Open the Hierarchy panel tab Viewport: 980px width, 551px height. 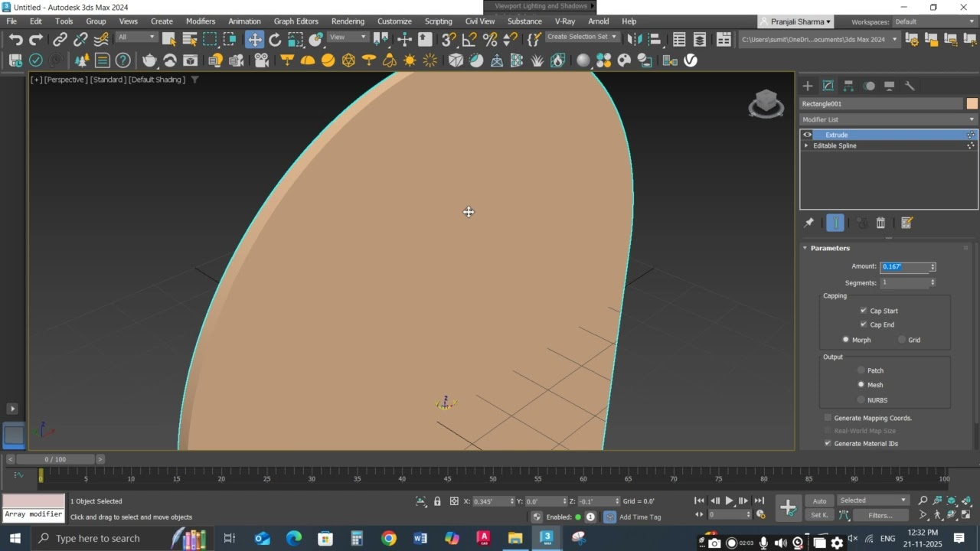[x=848, y=86]
